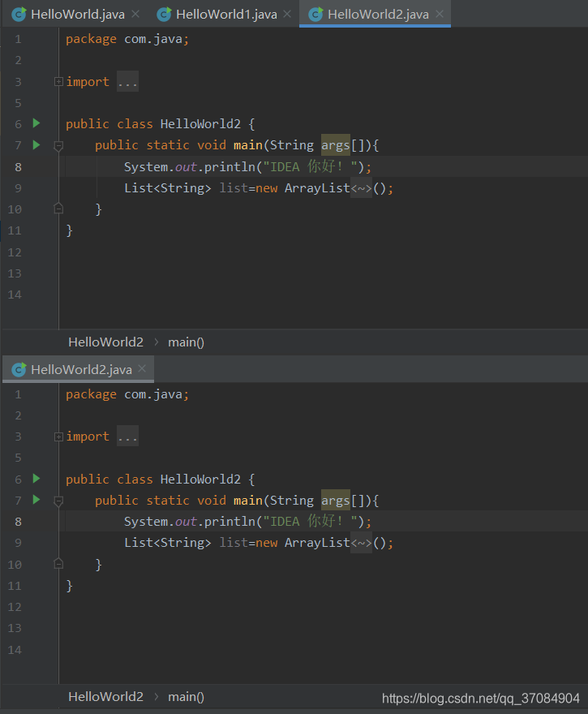Close the HelloWorld1.java tab
This screenshot has width=588, height=714.
pos(287,14)
